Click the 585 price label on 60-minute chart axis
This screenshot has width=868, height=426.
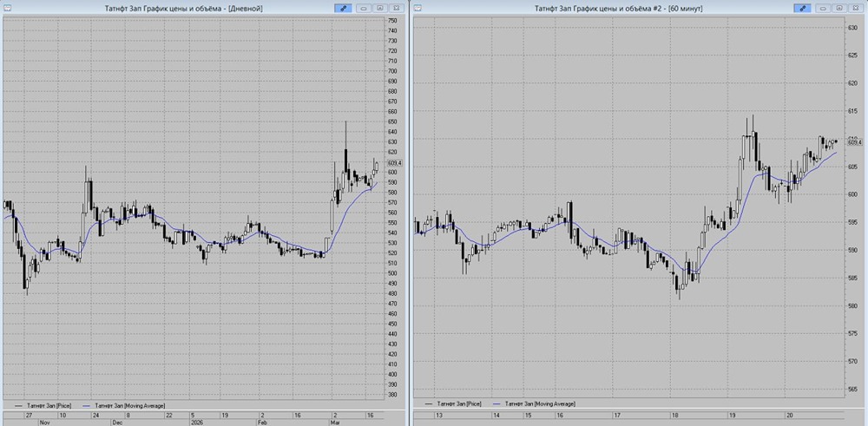pos(853,278)
